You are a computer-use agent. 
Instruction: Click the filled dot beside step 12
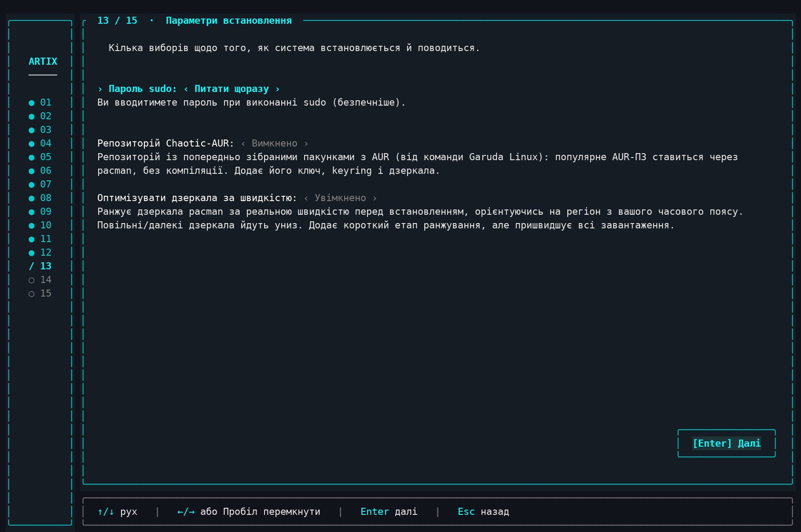click(x=31, y=253)
